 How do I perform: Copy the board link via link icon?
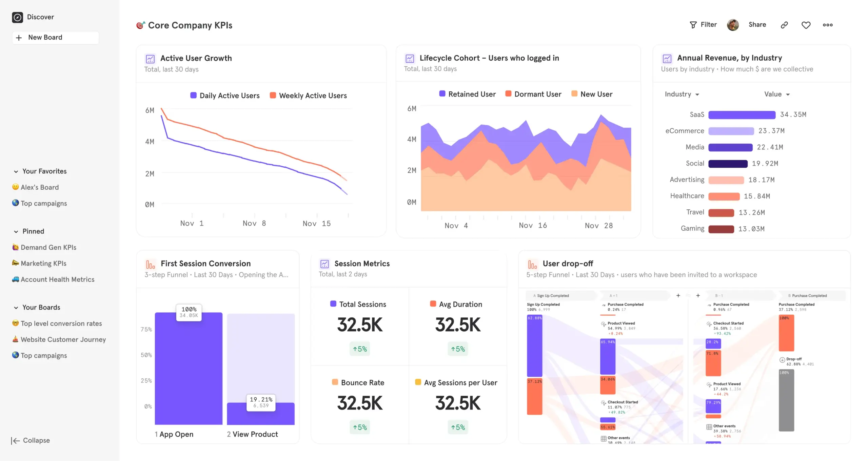click(784, 25)
